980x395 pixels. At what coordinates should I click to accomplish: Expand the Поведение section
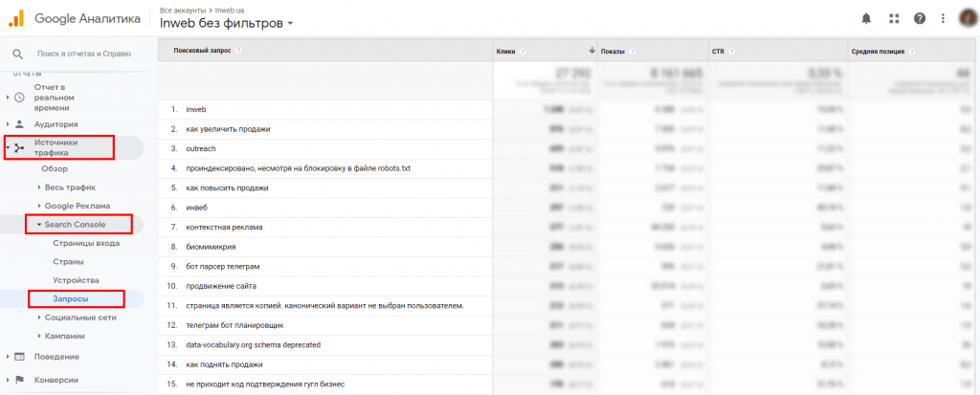pos(8,357)
